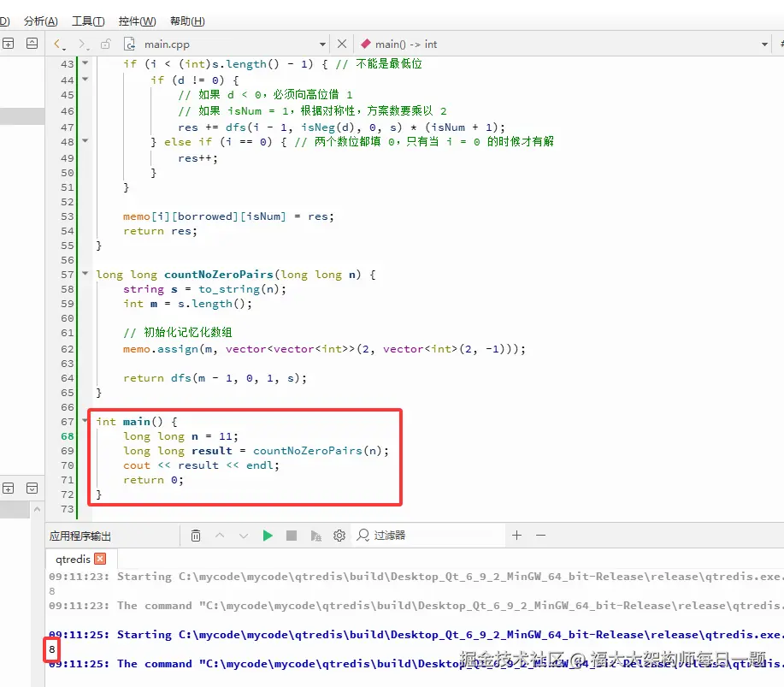The width and height of the screenshot is (784, 687).
Task: Re-run the application with green play button
Action: pyautogui.click(x=268, y=536)
